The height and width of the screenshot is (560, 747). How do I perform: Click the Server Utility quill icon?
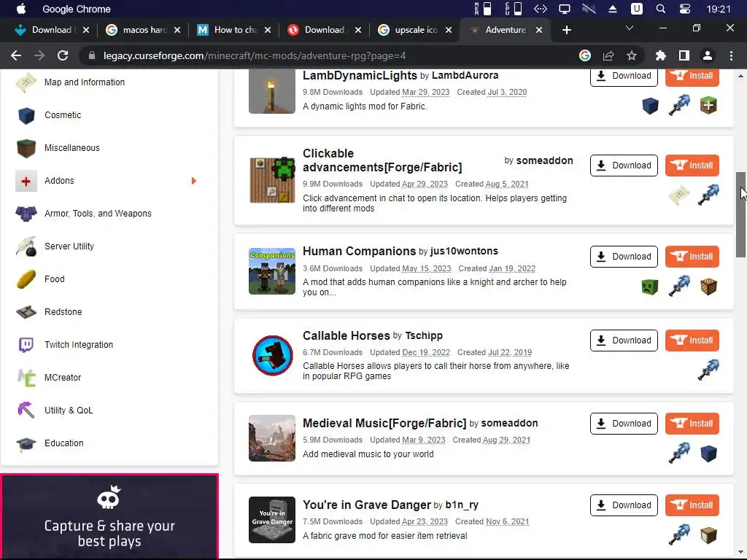coord(26,246)
